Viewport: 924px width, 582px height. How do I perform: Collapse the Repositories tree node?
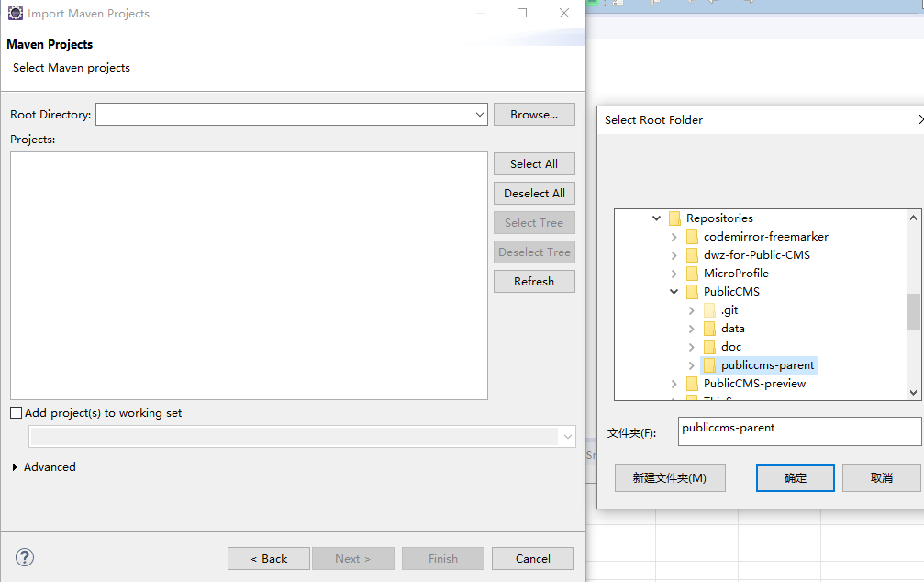click(656, 218)
